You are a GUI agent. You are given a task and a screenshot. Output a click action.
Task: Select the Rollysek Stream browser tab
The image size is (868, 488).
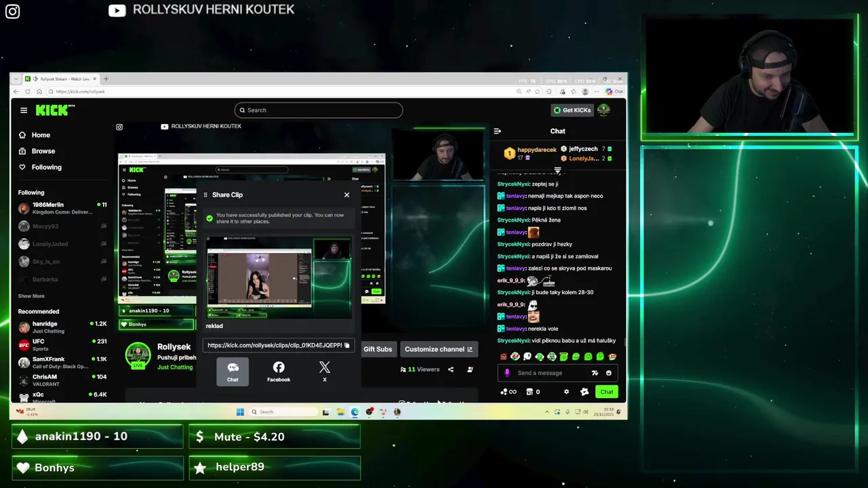pyautogui.click(x=62, y=79)
